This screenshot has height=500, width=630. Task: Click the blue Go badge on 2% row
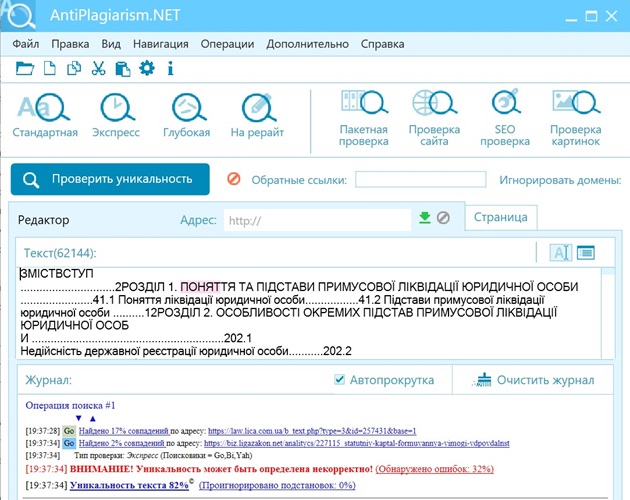[69, 443]
